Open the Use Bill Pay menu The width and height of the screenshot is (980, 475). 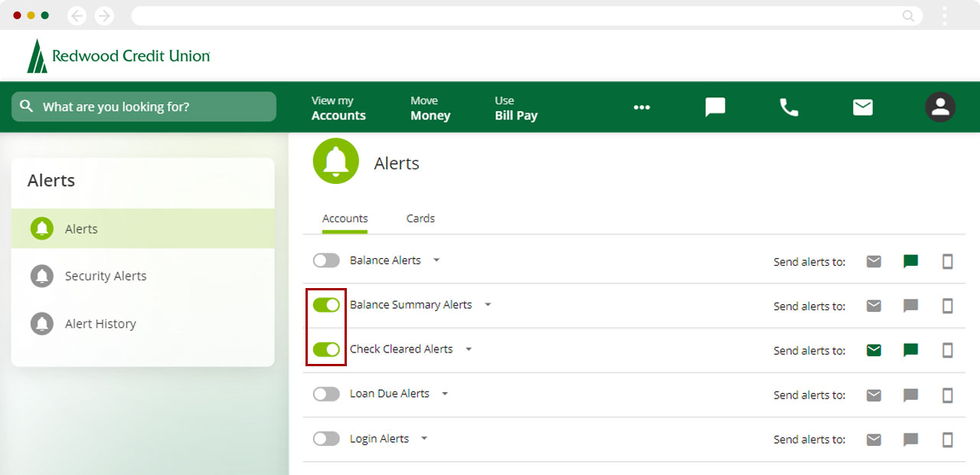pos(516,108)
